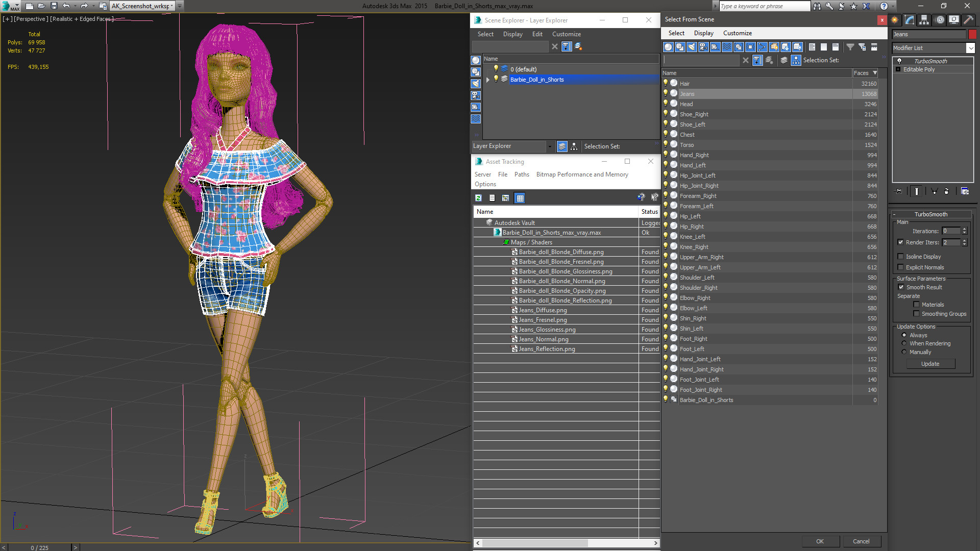Click the Perspective viewport label

[x=31, y=19]
